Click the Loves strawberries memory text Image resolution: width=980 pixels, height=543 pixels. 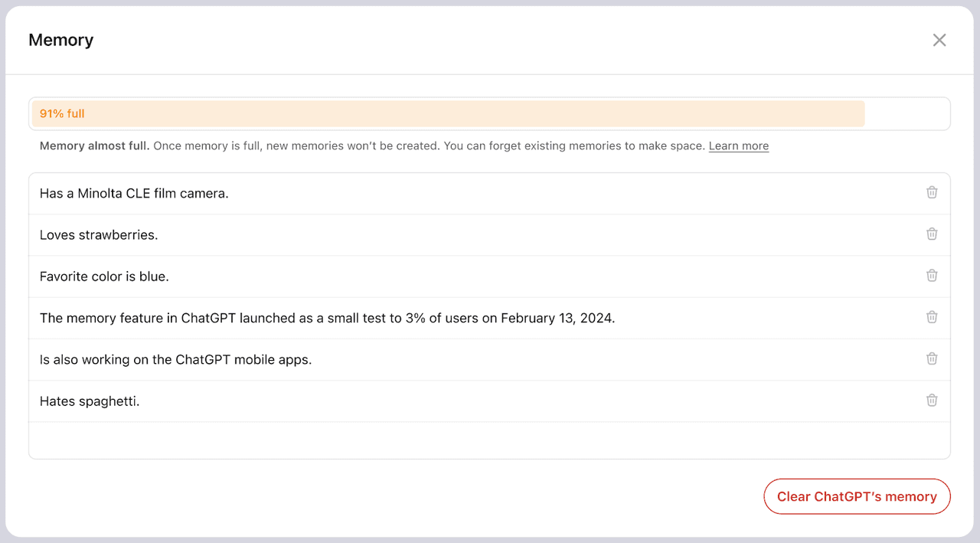[x=99, y=235]
